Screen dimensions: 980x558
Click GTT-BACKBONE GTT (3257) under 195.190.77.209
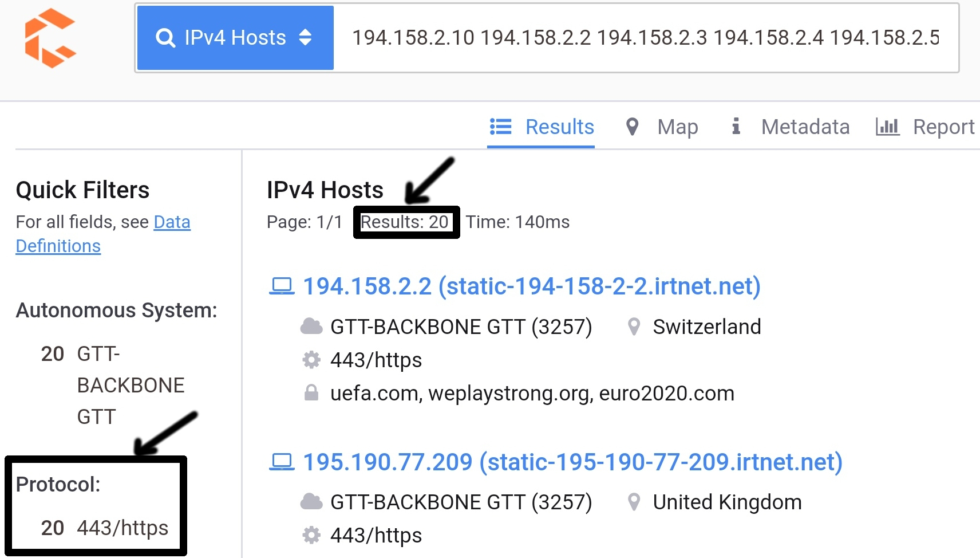[461, 502]
